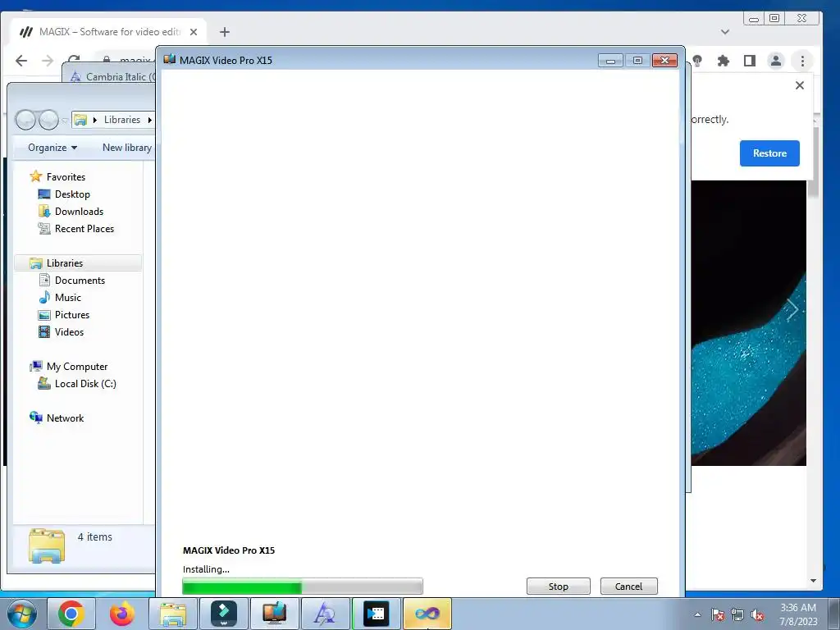The width and height of the screenshot is (840, 630).
Task: Click the Cambria Italic window title
Action: coord(119,76)
